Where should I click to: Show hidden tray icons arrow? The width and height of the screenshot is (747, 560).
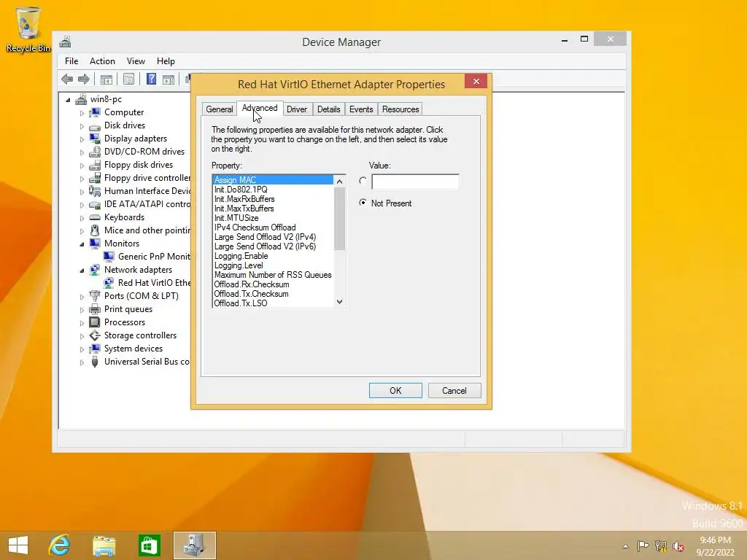625,546
